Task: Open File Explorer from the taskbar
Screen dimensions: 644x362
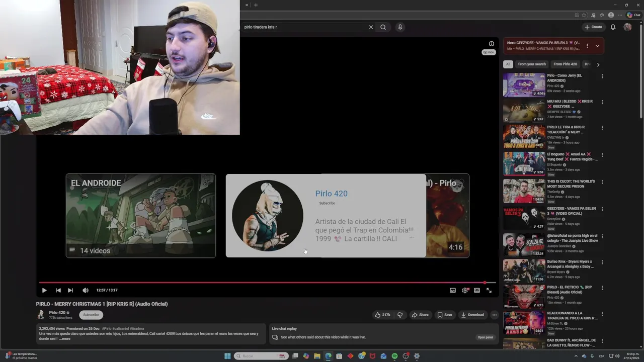Action: 317,356
